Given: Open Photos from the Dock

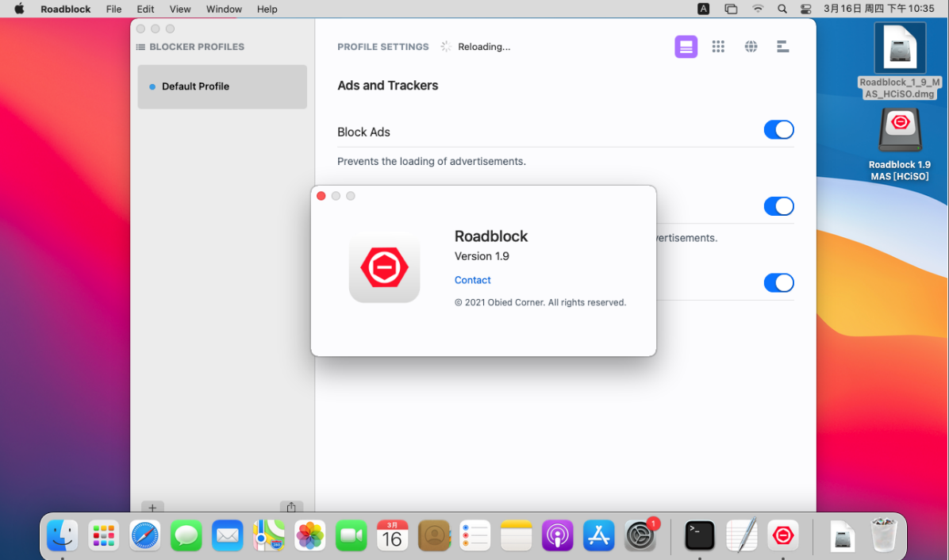Looking at the screenshot, I should pos(310,535).
